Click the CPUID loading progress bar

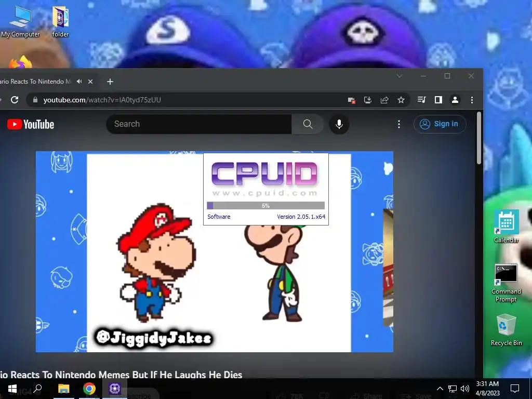265,206
